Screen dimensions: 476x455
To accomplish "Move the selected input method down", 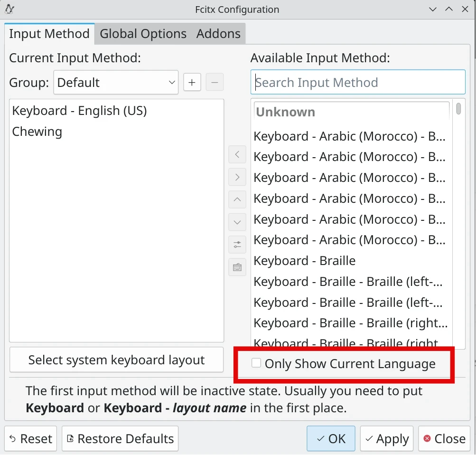I will [237, 222].
